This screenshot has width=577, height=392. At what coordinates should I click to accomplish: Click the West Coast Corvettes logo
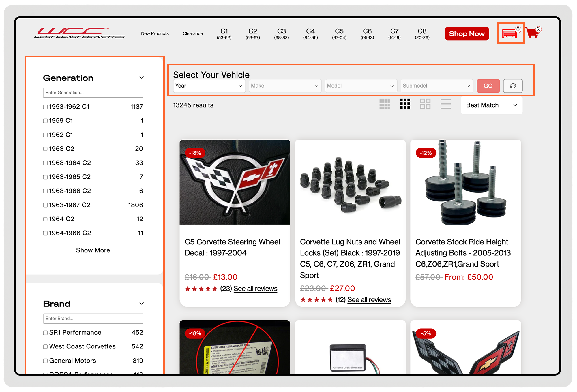[x=80, y=33]
